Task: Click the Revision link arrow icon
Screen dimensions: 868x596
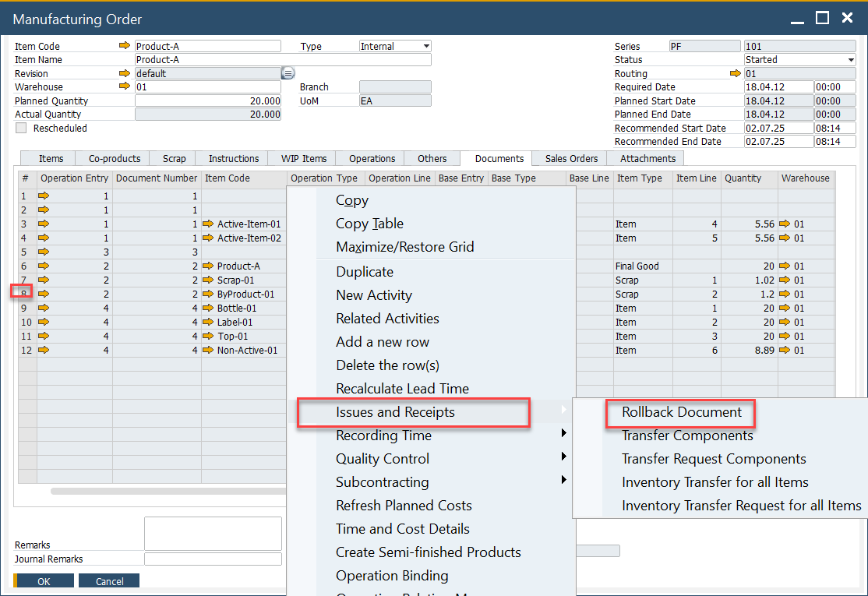Action: pos(125,73)
